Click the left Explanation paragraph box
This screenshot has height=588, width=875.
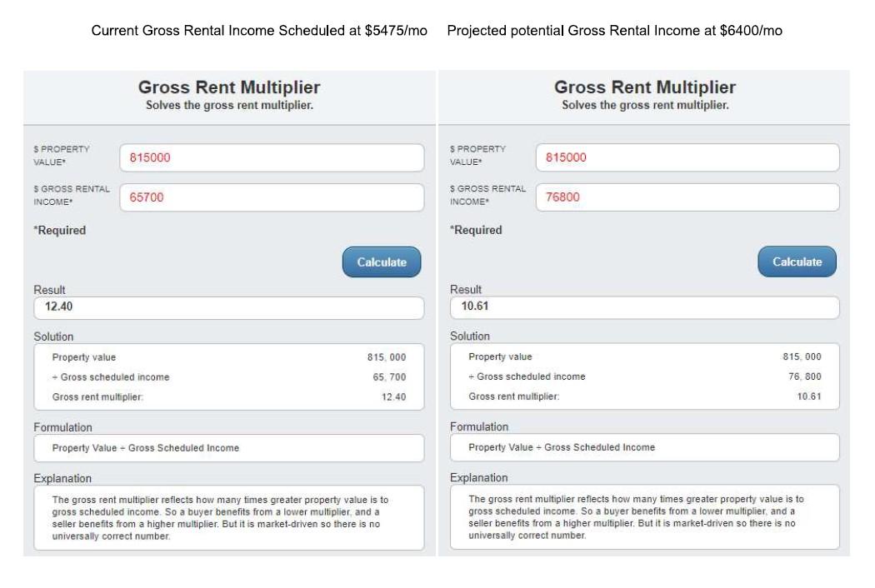click(228, 518)
